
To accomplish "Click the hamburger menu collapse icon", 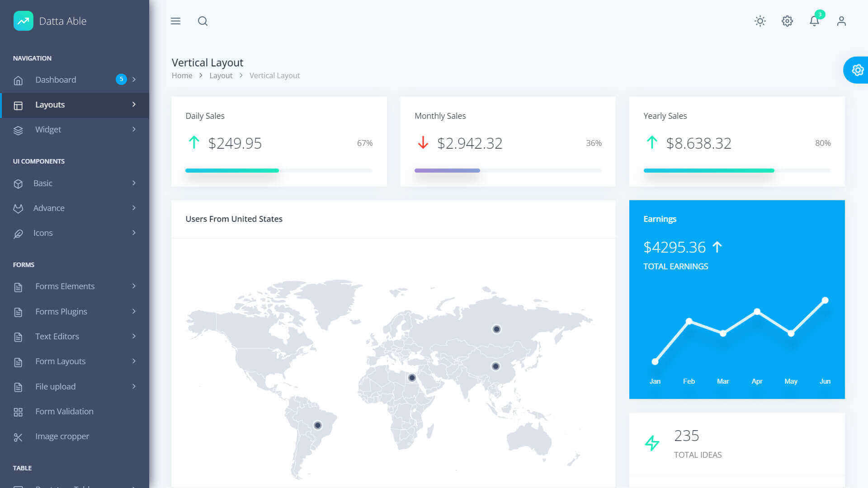I will [175, 21].
